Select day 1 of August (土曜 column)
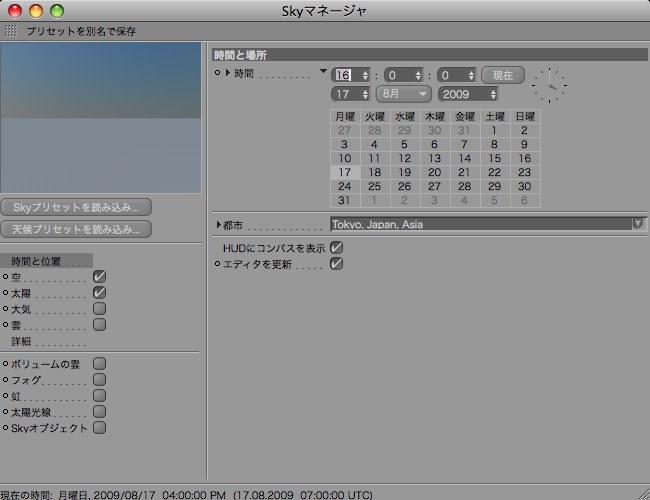The height and width of the screenshot is (500, 650). 494,130
